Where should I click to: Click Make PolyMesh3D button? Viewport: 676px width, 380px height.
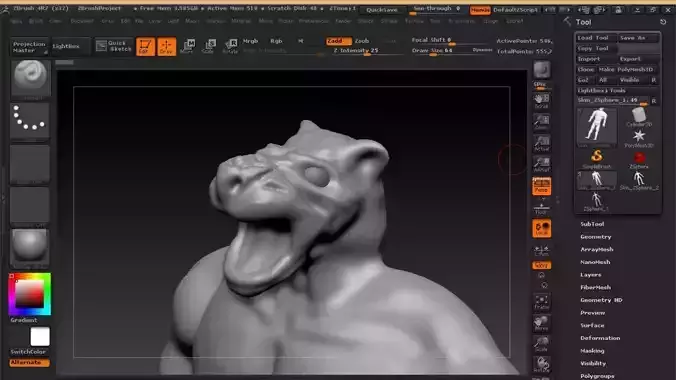tap(629, 69)
